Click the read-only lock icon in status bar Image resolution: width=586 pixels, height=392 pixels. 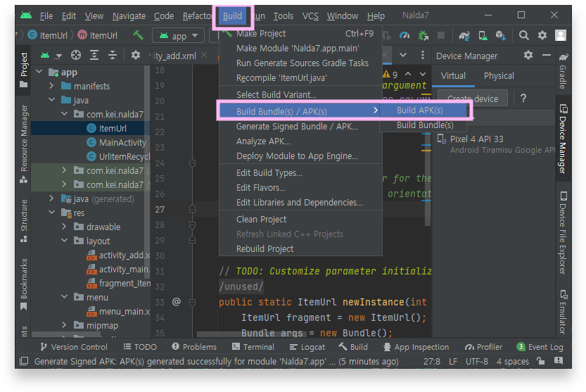point(540,361)
